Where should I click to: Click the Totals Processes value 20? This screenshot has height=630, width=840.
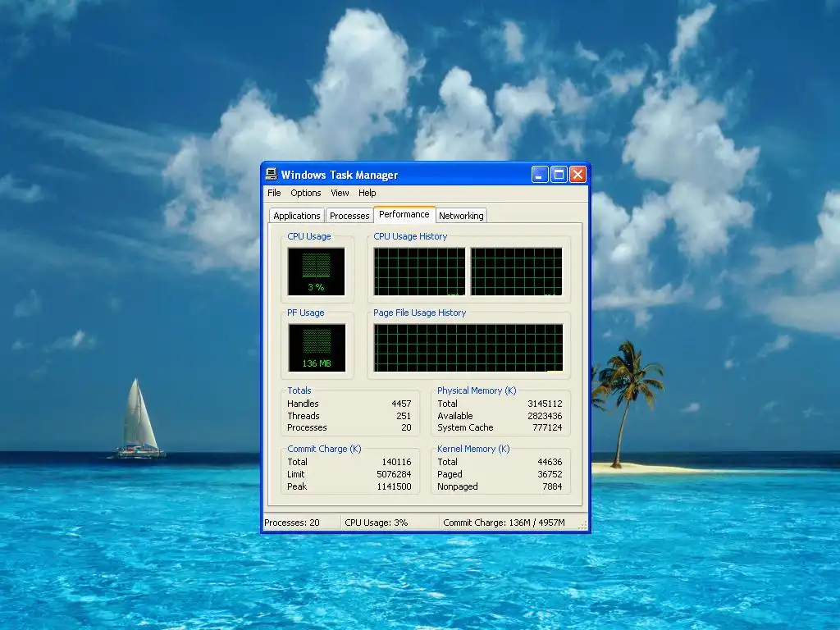[406, 427]
